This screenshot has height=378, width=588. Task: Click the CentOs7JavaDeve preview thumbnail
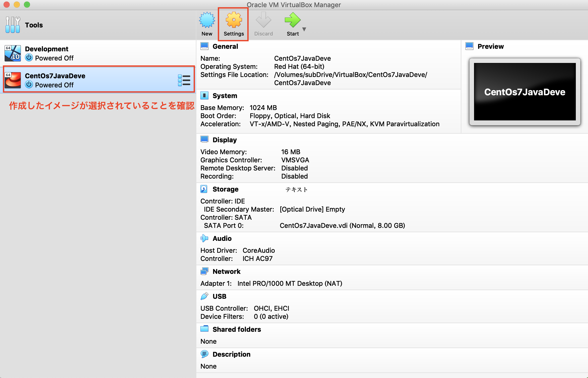(524, 92)
